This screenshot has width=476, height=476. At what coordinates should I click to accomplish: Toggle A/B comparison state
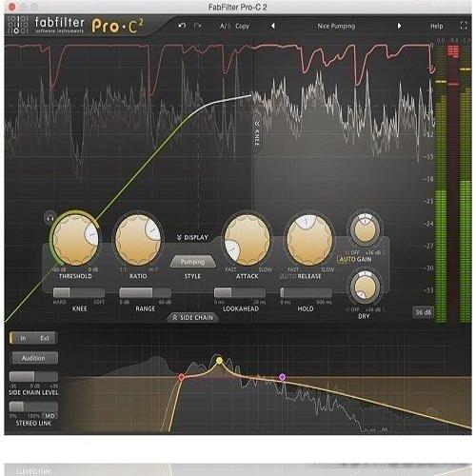225,26
